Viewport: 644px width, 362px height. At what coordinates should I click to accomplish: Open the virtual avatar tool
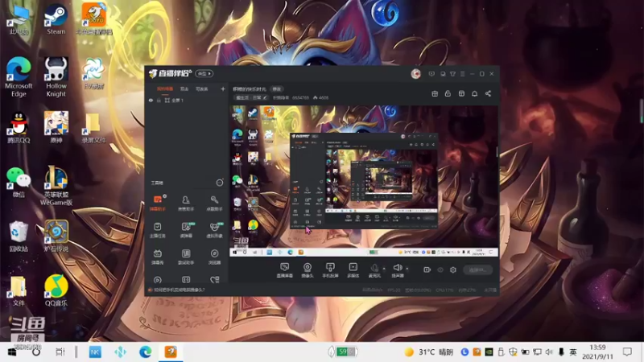click(x=214, y=230)
